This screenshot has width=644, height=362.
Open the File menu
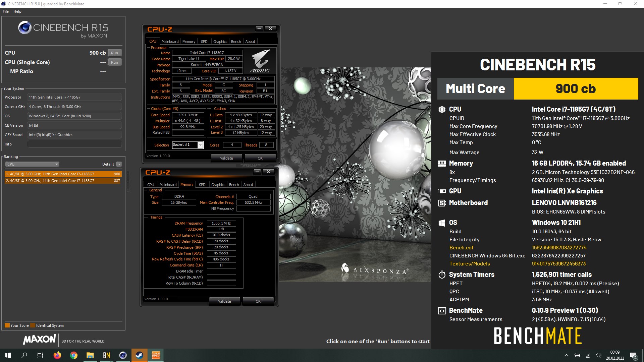pyautogui.click(x=6, y=11)
